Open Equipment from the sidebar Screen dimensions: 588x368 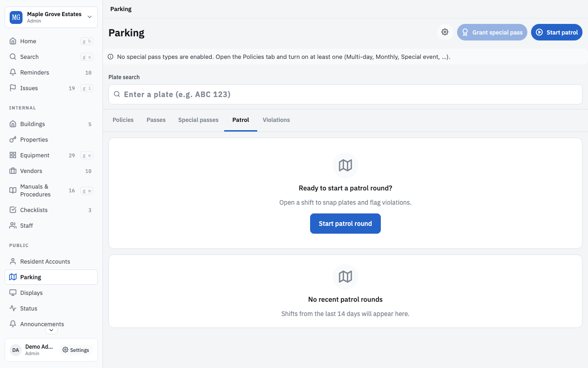coord(51,155)
